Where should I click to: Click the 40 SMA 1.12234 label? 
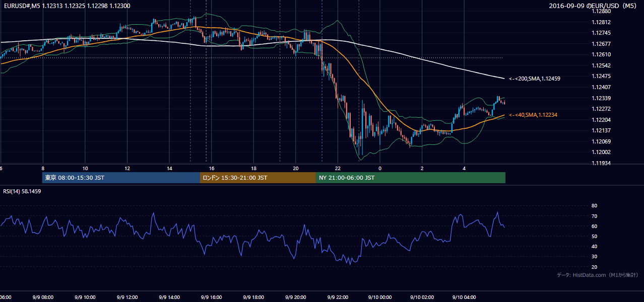click(x=533, y=115)
